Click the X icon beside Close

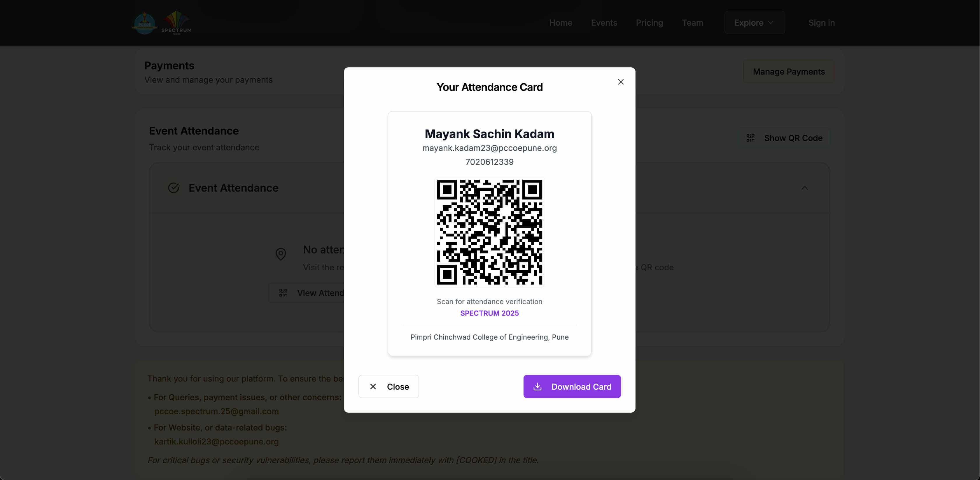pos(373,387)
